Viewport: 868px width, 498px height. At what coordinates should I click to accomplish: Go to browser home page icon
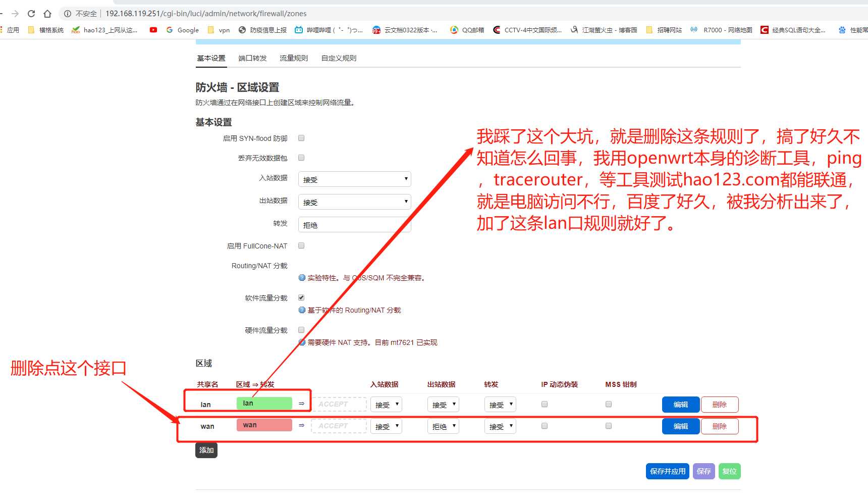pos(47,14)
